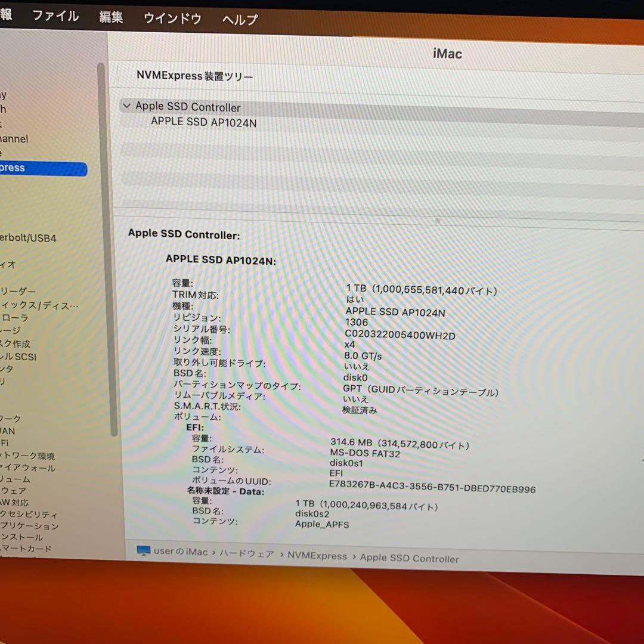Open the ファイル menu

(56, 17)
